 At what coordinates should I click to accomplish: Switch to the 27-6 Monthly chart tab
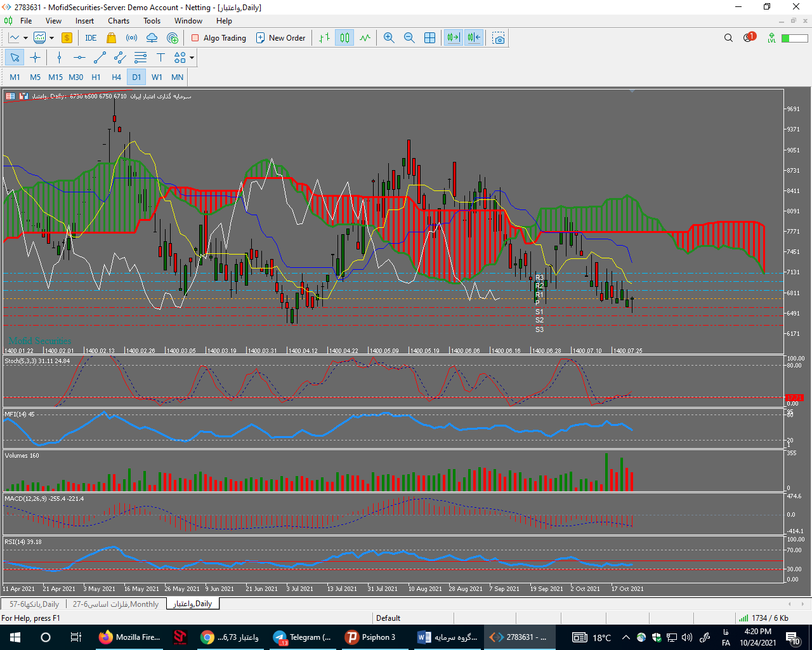pyautogui.click(x=115, y=604)
